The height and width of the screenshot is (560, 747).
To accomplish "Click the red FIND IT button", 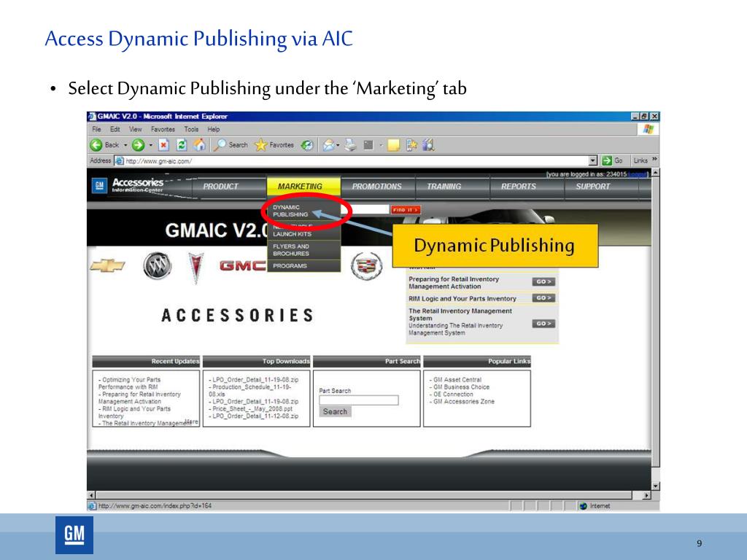I will [406, 209].
